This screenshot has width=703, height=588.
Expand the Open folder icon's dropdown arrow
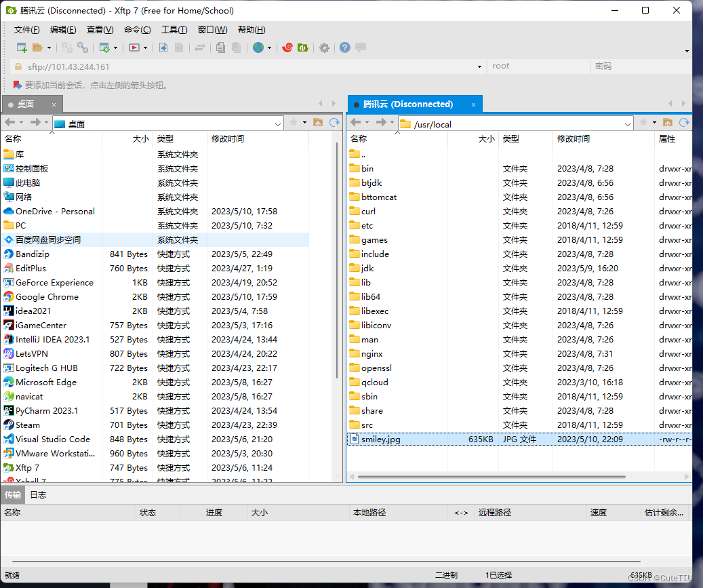coord(49,47)
